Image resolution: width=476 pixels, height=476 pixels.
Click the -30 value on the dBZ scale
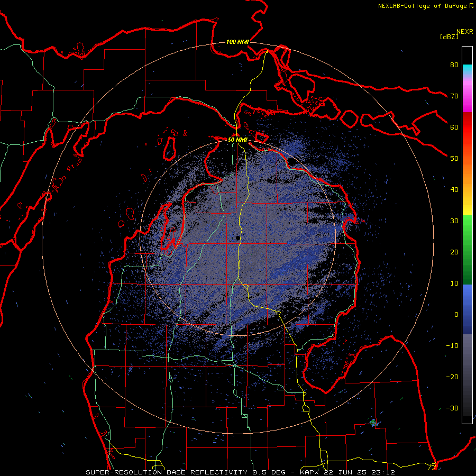[452, 408]
